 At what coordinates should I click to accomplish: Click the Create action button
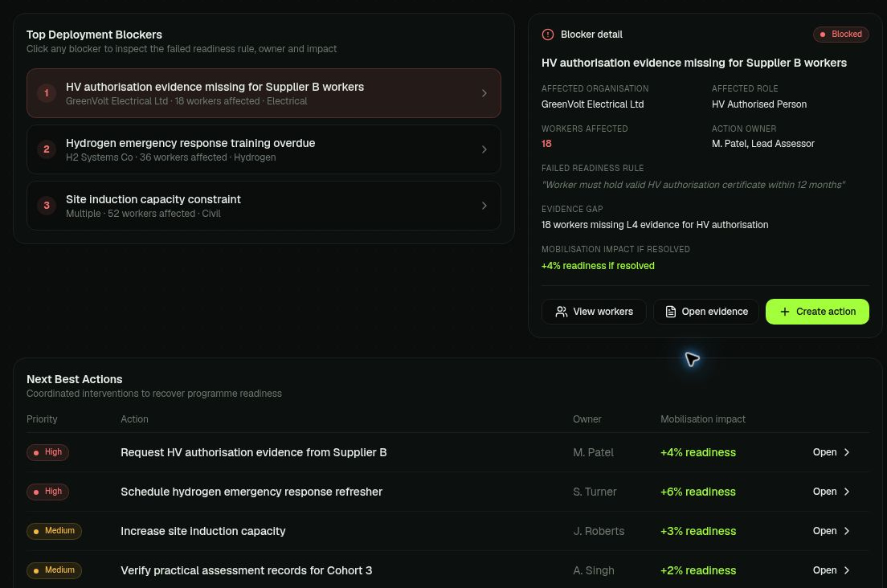tap(817, 312)
